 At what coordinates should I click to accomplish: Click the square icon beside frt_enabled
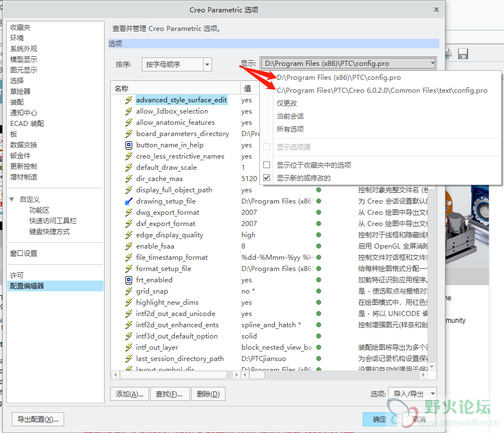pos(129,280)
